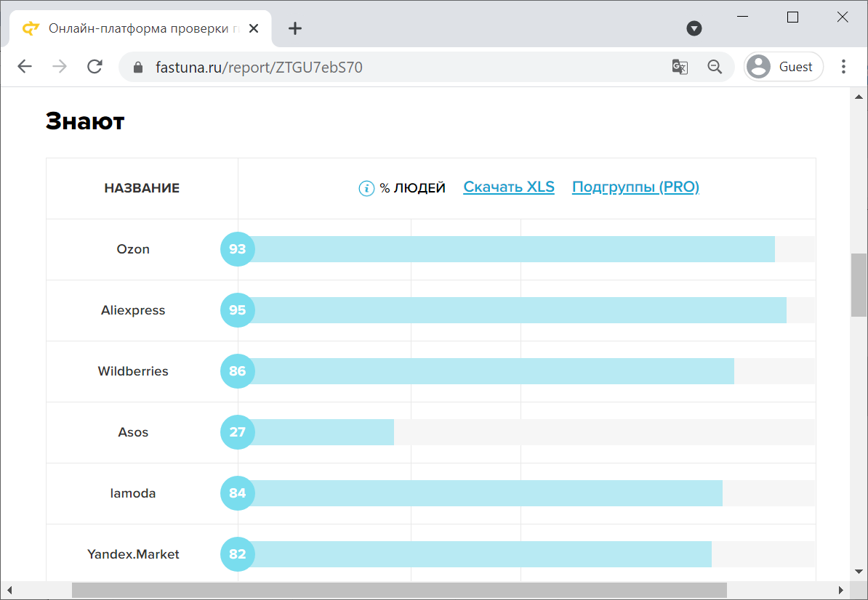
Task: Click the Asos 27 value bubble
Action: (x=238, y=432)
